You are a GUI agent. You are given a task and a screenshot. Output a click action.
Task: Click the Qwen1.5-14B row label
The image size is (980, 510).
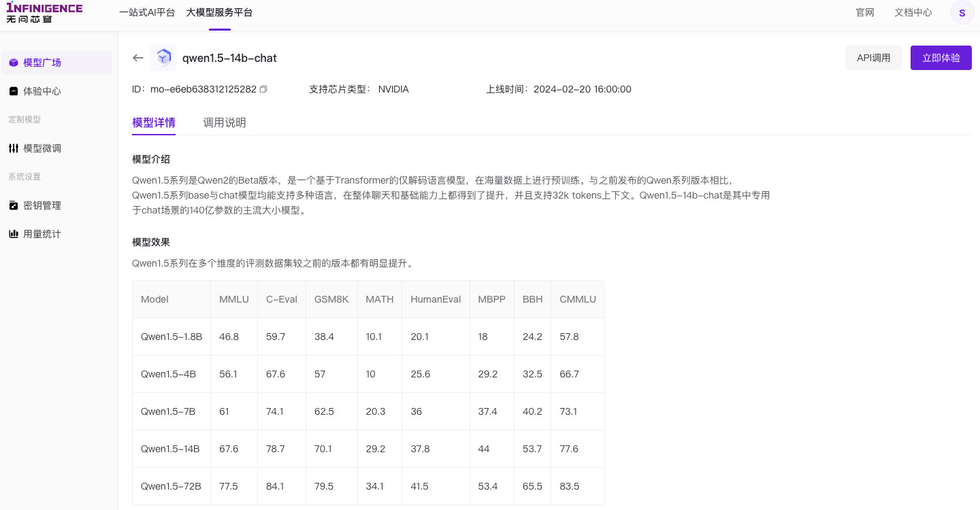pos(170,449)
